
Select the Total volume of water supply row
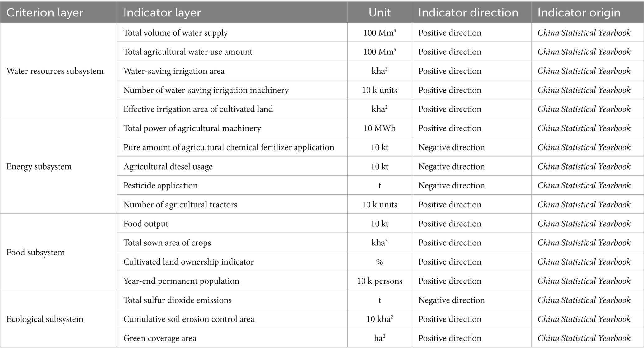pyautogui.click(x=176, y=33)
